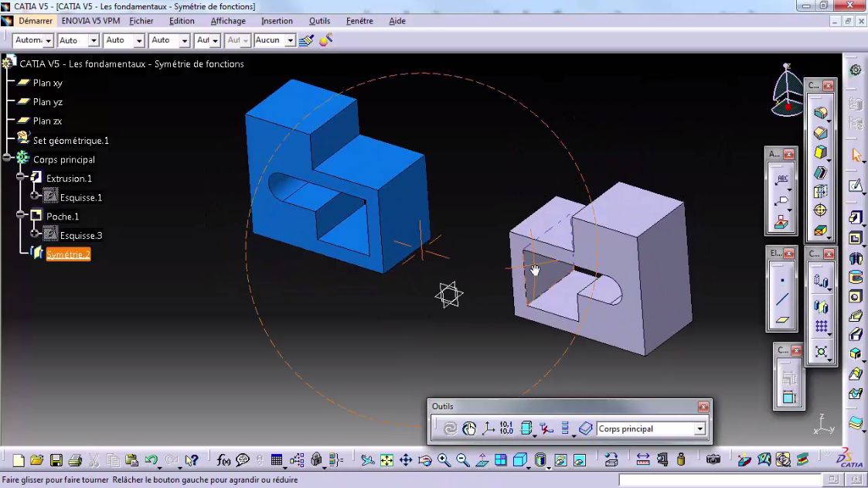This screenshot has height=488, width=868.
Task: Activate the Rotate view tool
Action: point(424,459)
